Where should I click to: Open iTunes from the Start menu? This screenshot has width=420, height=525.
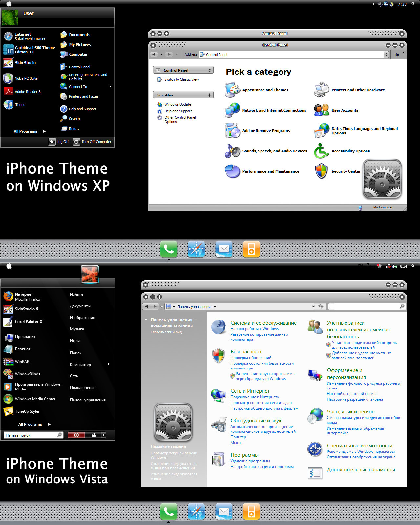tap(14, 105)
